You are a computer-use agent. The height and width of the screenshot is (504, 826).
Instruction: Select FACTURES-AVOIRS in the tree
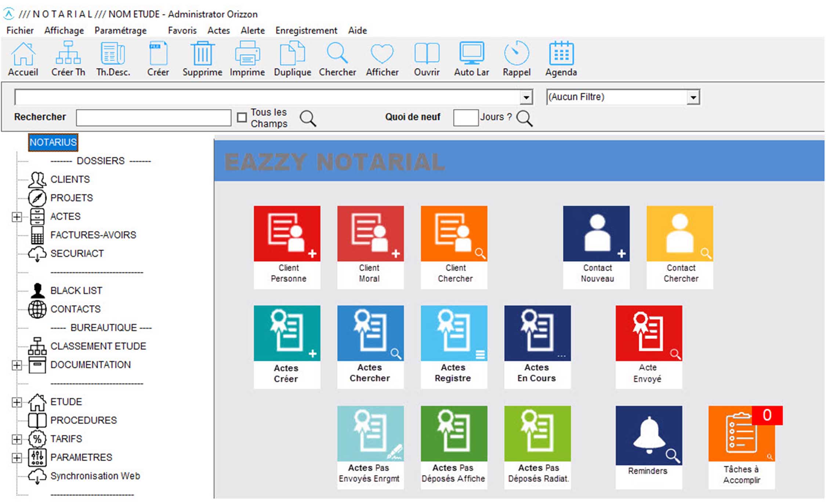tap(93, 235)
